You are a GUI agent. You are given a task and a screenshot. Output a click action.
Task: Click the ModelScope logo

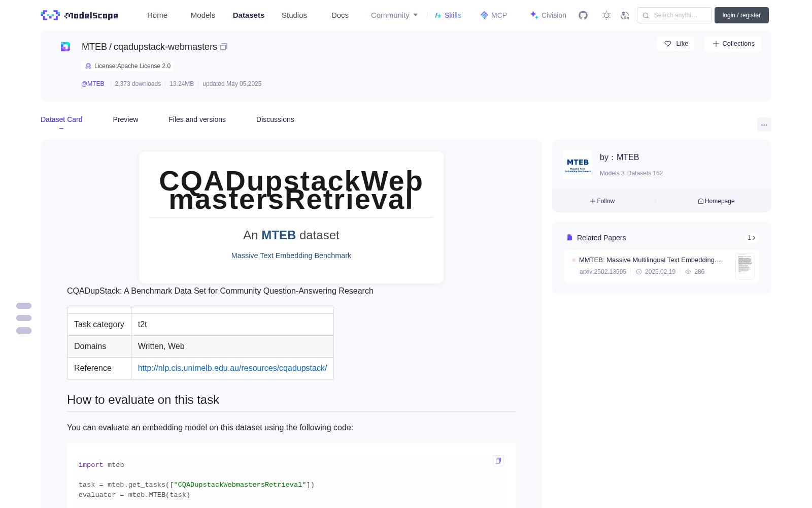[80, 15]
